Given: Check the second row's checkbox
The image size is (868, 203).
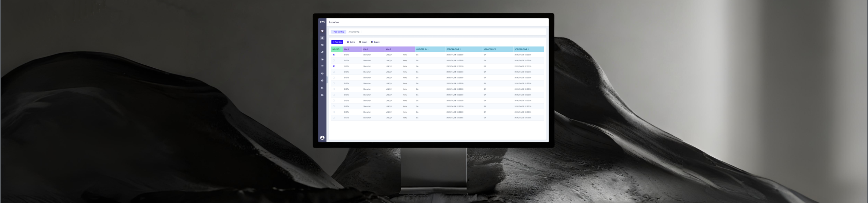Looking at the screenshot, I should pyautogui.click(x=334, y=61).
